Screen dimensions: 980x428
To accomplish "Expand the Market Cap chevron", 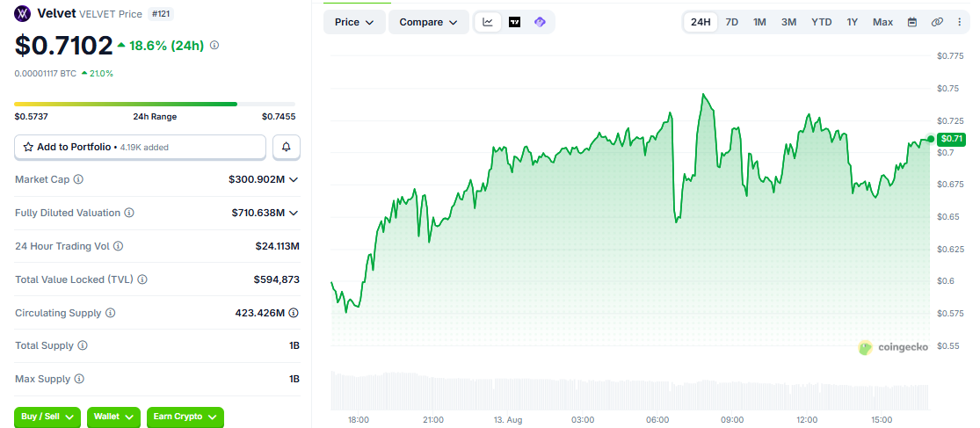I will click(294, 179).
